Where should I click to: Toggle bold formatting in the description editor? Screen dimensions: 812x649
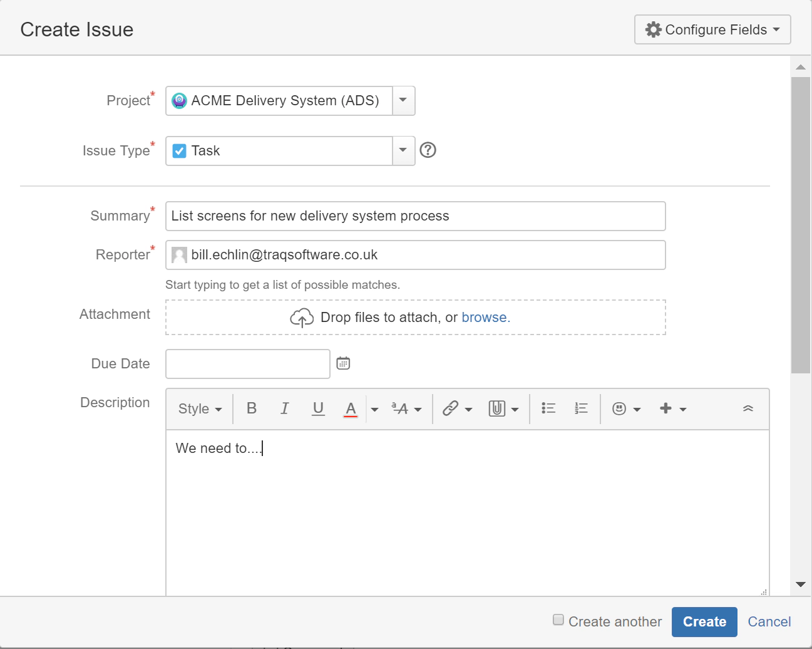pyautogui.click(x=251, y=408)
